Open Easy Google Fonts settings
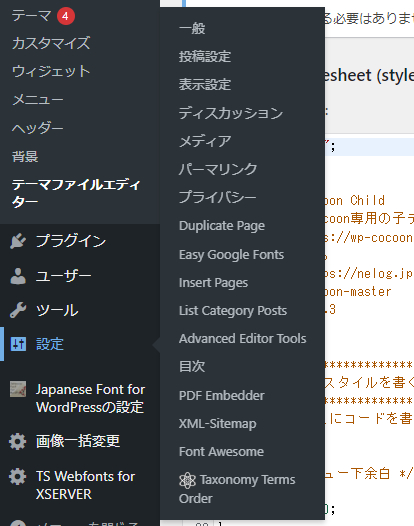 coord(231,255)
